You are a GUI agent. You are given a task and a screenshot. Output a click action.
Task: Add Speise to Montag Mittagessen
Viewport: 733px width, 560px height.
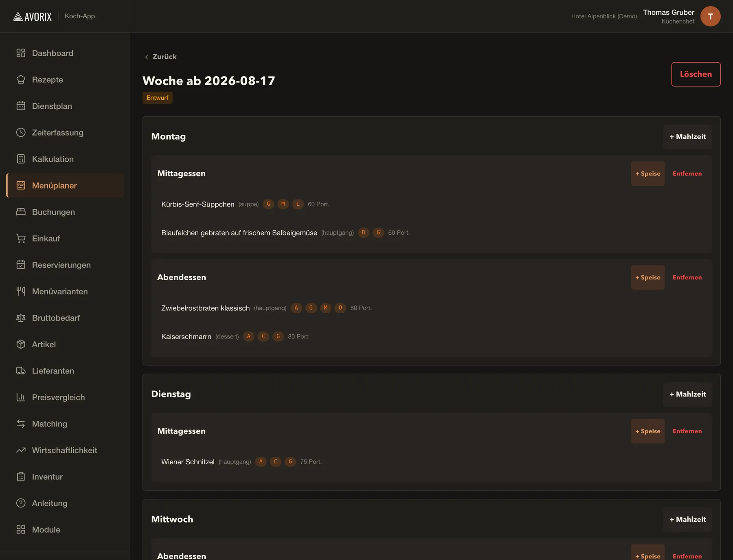pyautogui.click(x=648, y=173)
